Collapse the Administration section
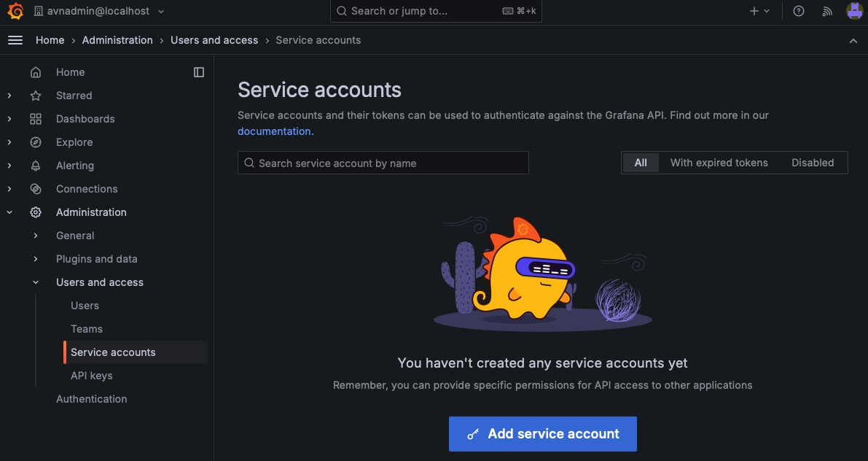868x461 pixels. (x=9, y=212)
